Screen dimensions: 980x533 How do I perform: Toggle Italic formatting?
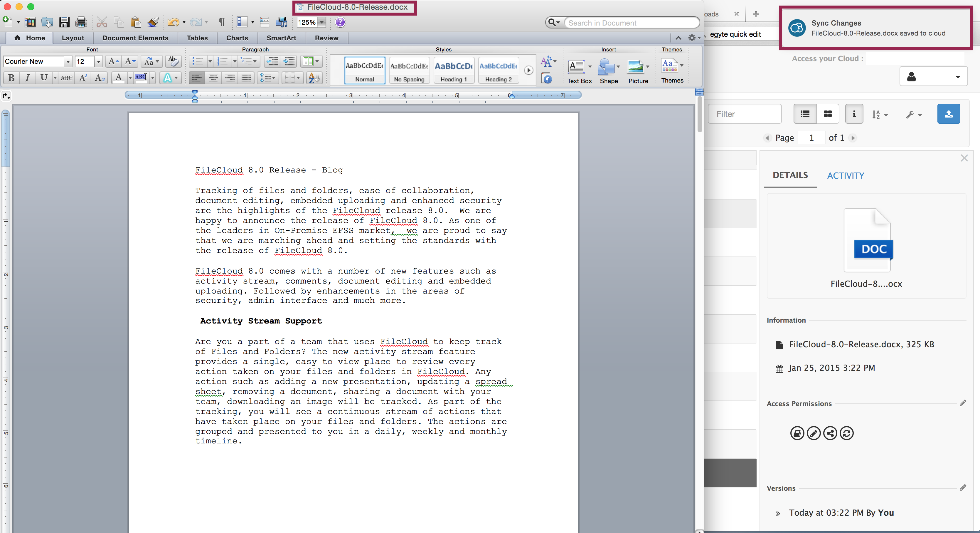coord(27,78)
